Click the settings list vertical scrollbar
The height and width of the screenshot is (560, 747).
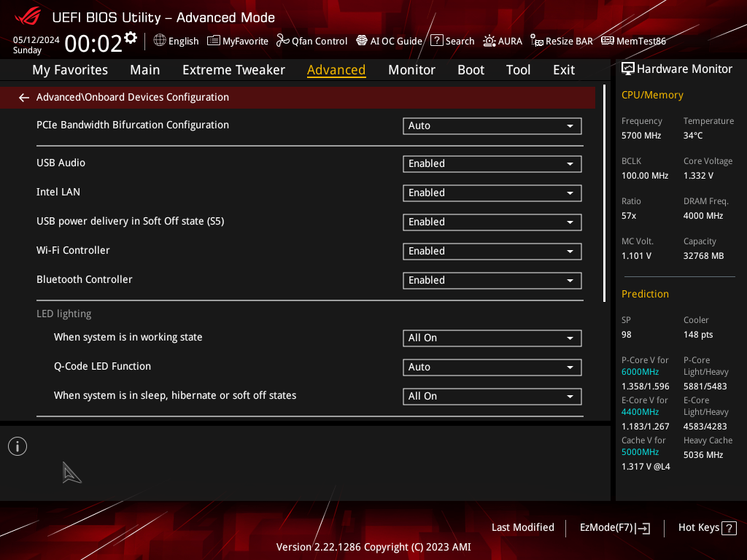(x=604, y=193)
